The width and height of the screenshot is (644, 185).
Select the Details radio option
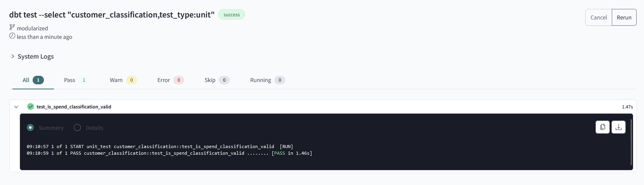pos(77,127)
